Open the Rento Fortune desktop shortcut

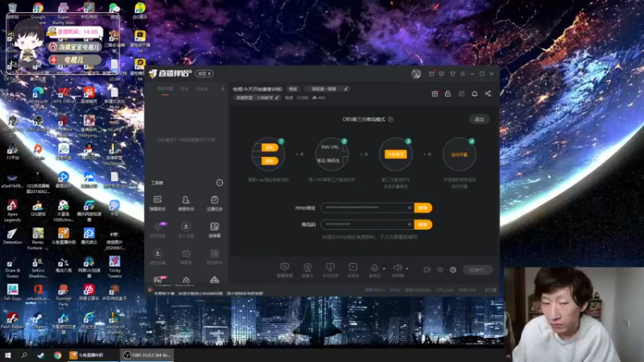(38, 239)
